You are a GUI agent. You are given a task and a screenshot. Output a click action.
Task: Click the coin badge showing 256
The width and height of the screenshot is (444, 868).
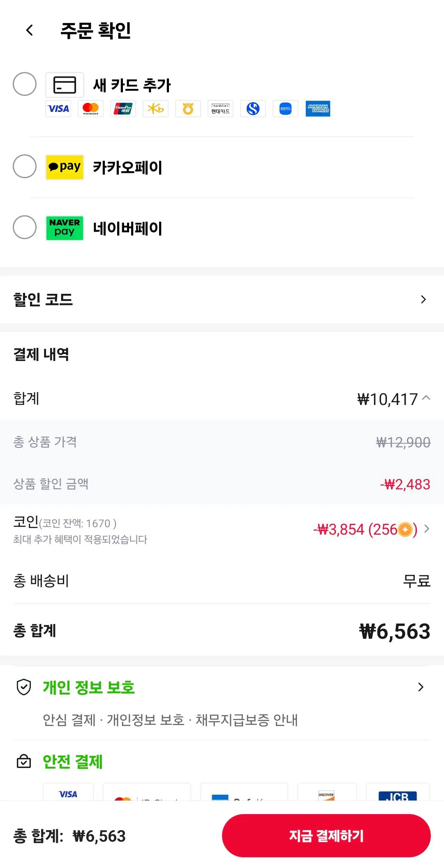click(405, 530)
